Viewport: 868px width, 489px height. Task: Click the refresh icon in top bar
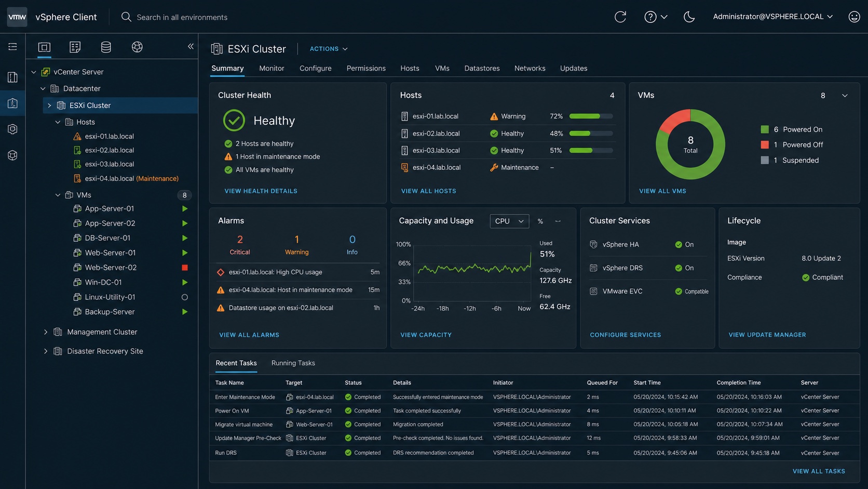(620, 17)
